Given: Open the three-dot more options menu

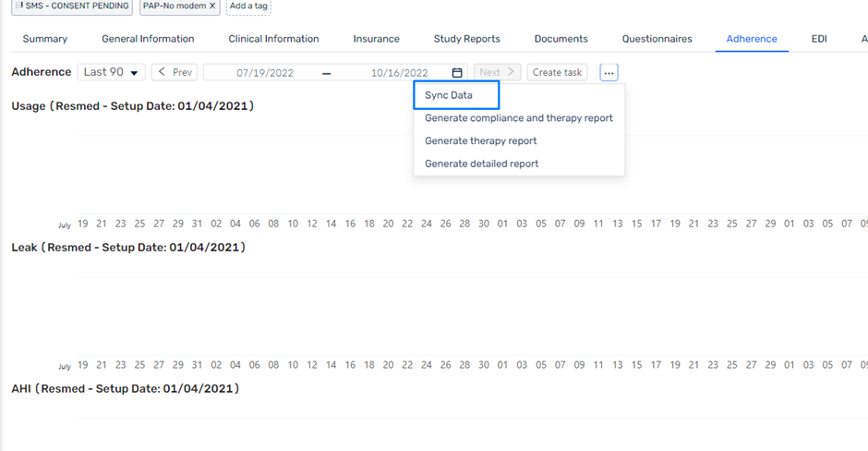Looking at the screenshot, I should coord(609,73).
